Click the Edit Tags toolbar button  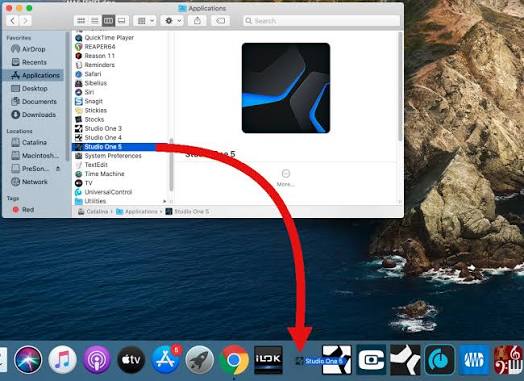pos(221,21)
